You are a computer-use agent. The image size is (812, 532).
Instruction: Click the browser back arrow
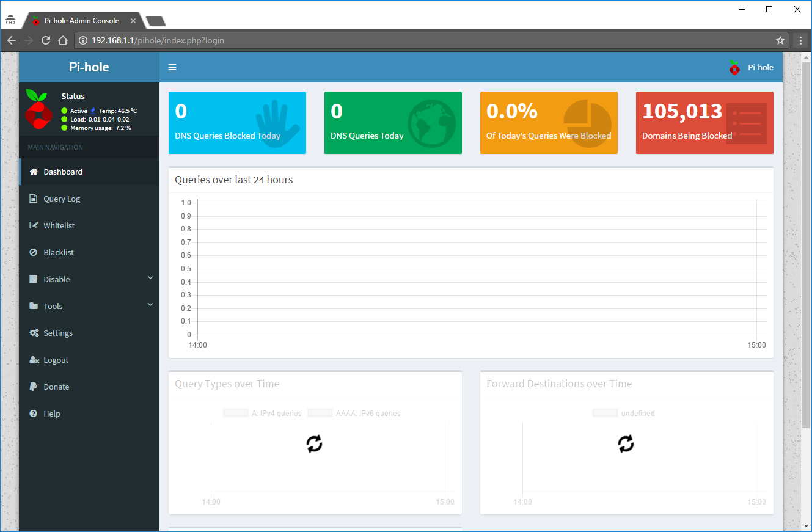pyautogui.click(x=12, y=40)
